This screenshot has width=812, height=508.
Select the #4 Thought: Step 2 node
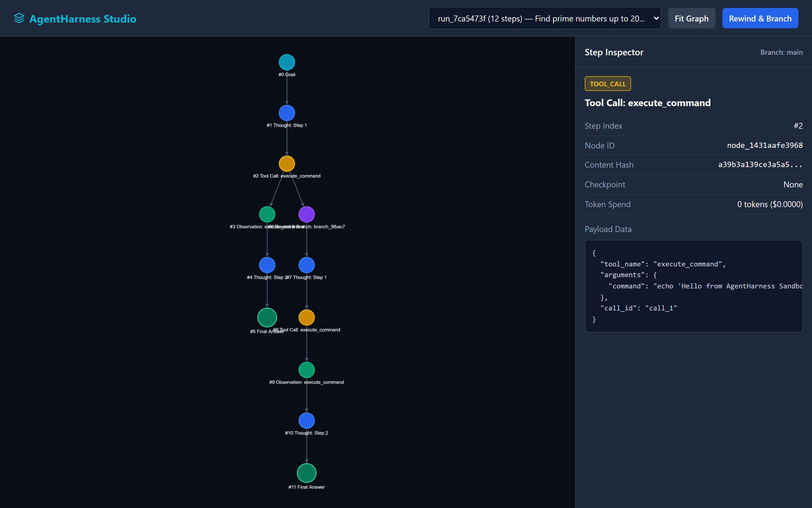click(267, 265)
